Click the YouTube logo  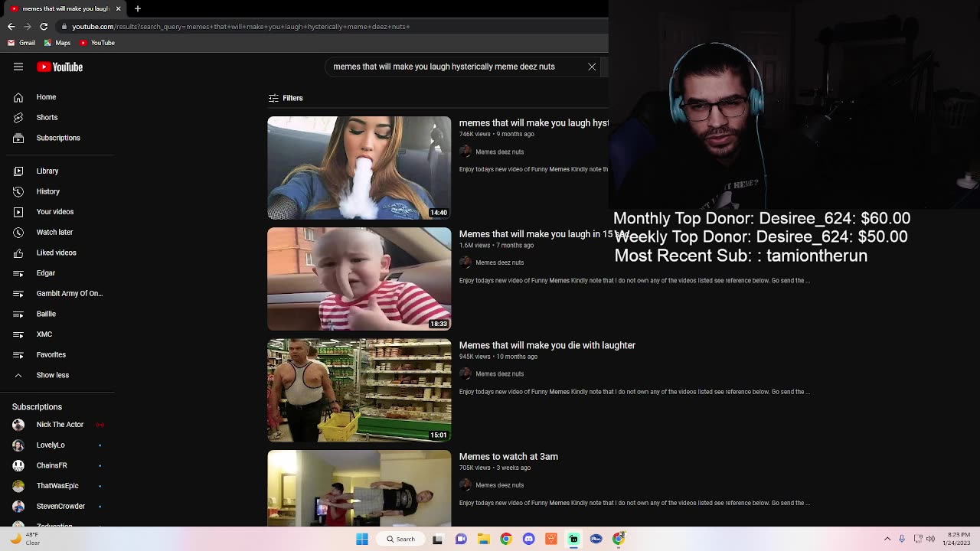tap(60, 67)
